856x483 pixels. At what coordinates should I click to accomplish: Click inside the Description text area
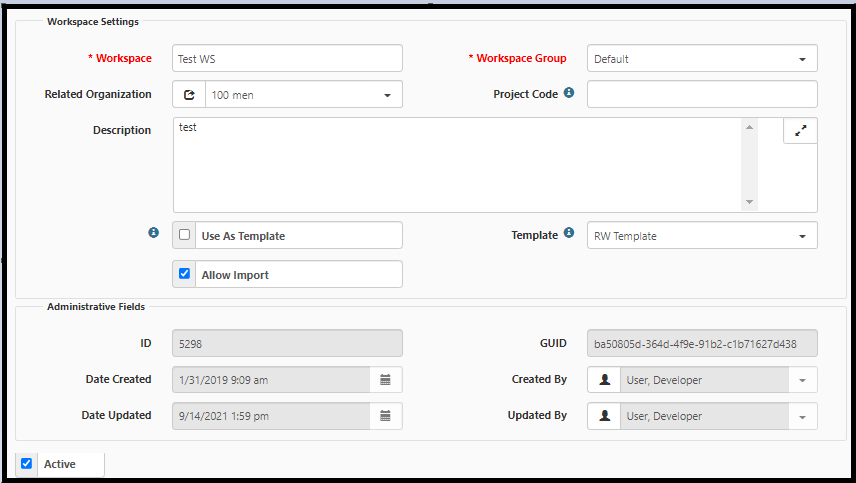[457, 165]
